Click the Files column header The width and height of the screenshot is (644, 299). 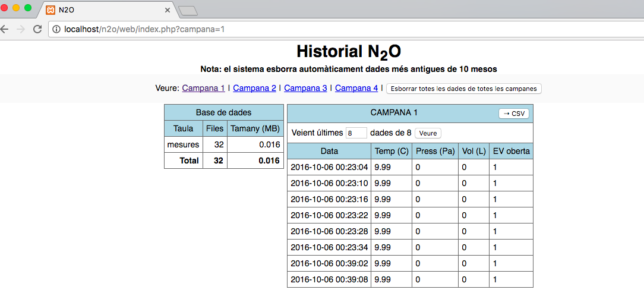[x=215, y=128]
